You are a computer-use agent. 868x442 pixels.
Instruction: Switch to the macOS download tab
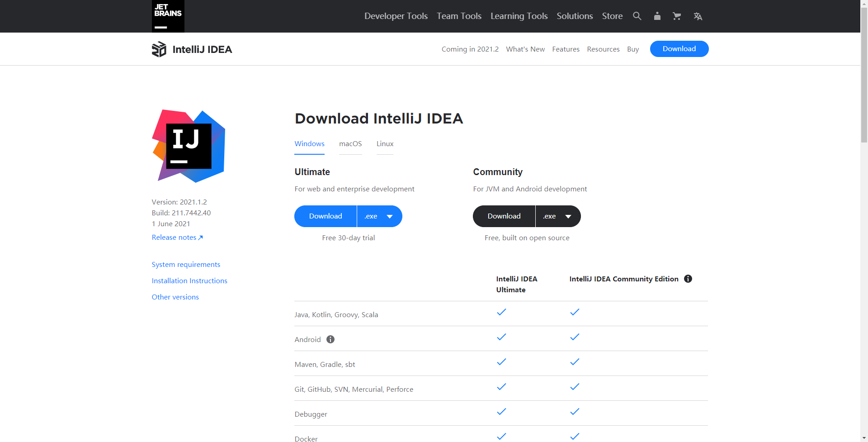point(350,144)
